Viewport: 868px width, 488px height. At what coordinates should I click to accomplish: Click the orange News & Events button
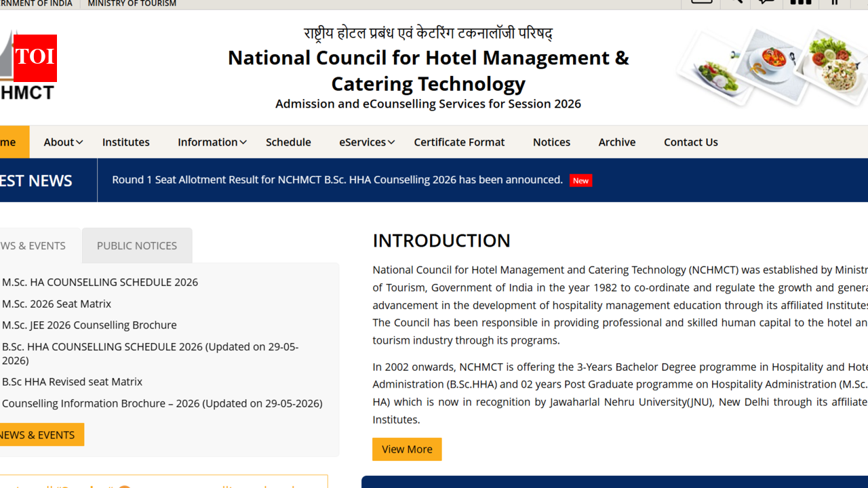tap(41, 434)
